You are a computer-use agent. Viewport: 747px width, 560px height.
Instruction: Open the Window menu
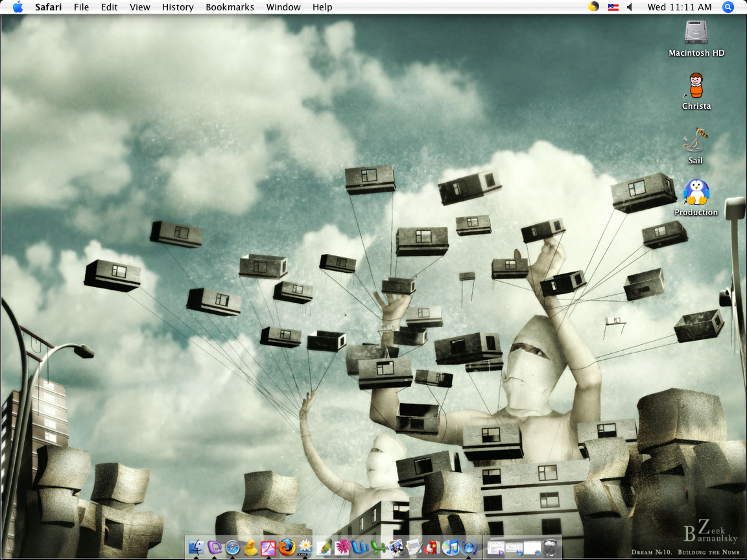[283, 7]
